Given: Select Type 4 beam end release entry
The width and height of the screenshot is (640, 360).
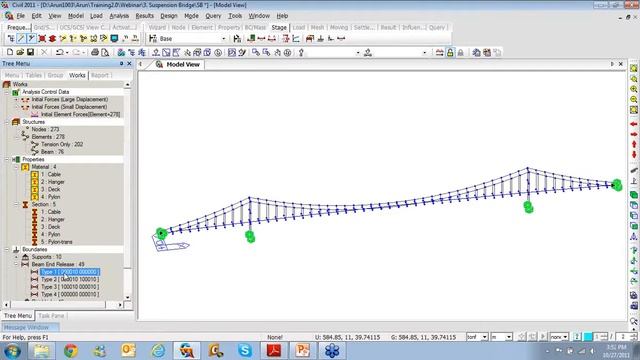Looking at the screenshot, I should (x=70, y=294).
